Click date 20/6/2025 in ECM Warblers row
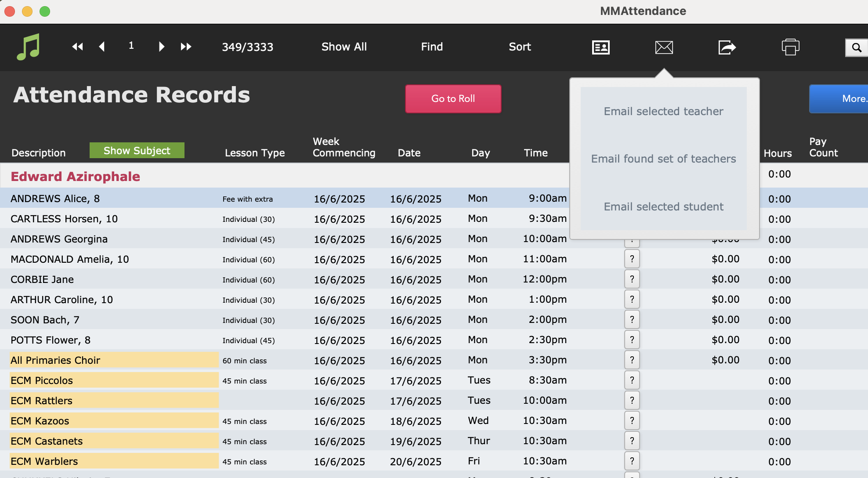 point(416,462)
